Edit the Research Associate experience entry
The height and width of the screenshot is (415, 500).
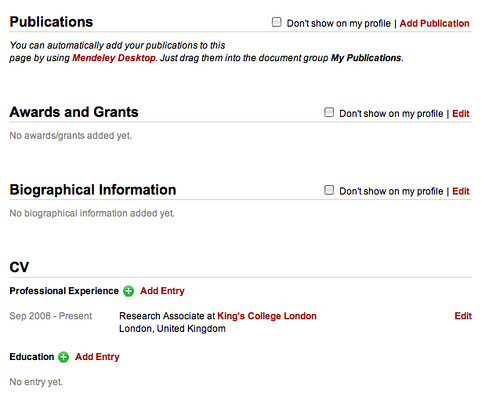[x=463, y=316]
